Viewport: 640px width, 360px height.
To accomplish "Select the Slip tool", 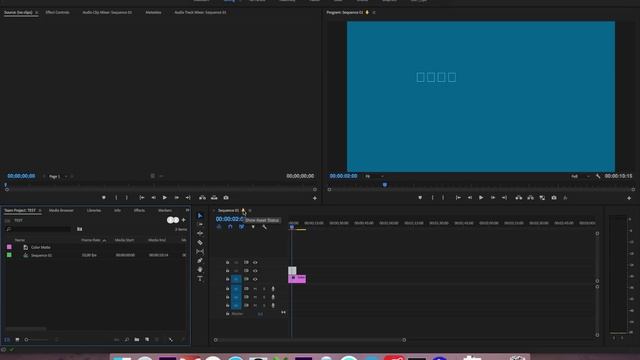I will pos(200,251).
